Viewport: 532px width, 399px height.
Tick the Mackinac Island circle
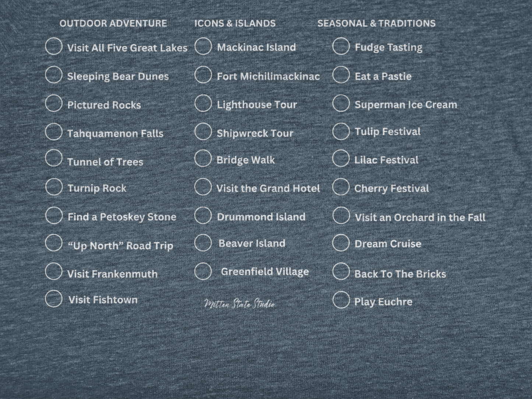tap(203, 46)
